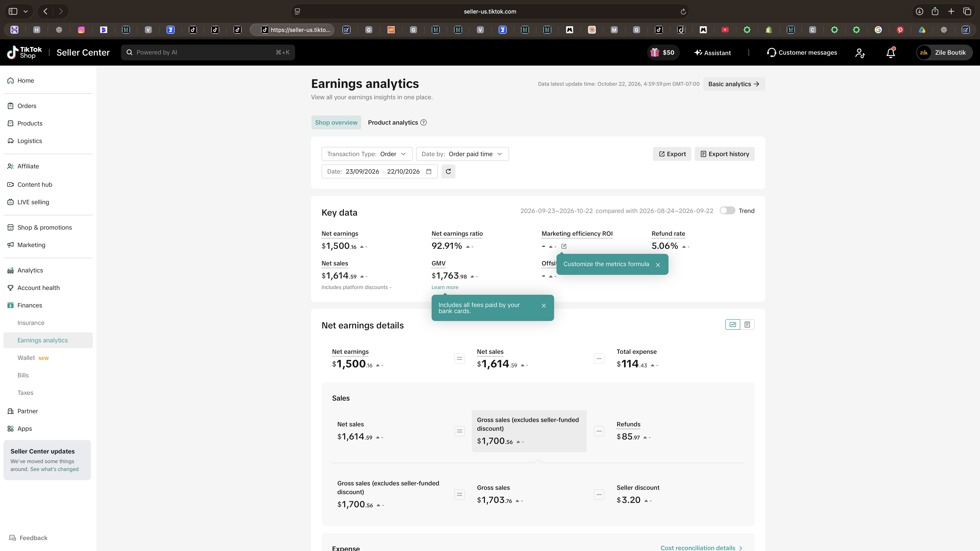Click the Feedback button at bottom left
The image size is (980, 551).
[x=28, y=538]
